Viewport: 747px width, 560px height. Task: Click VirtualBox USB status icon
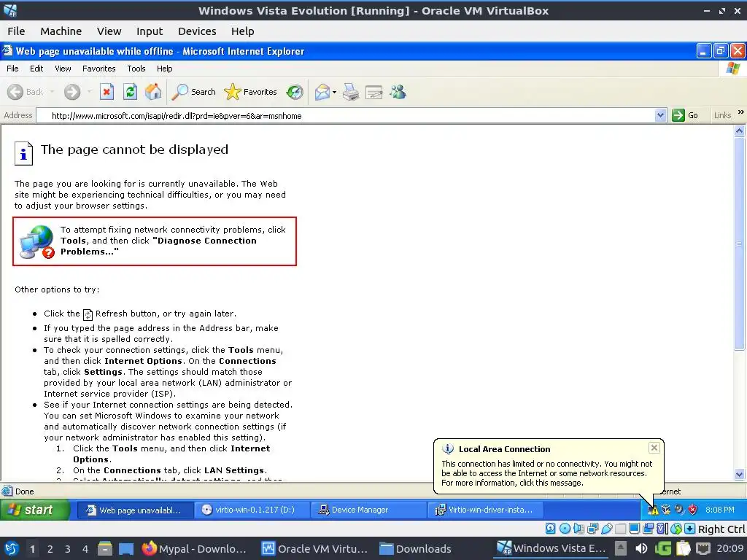pyautogui.click(x=606, y=528)
